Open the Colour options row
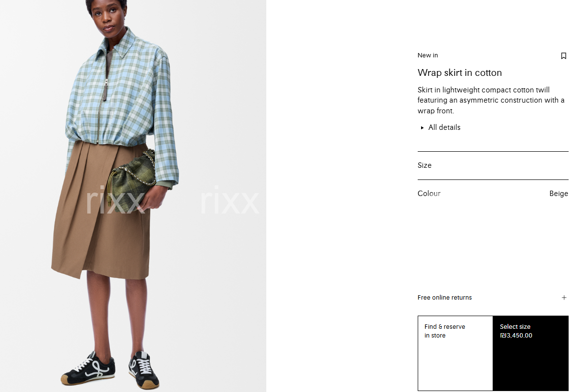The image size is (573, 392). tap(493, 194)
